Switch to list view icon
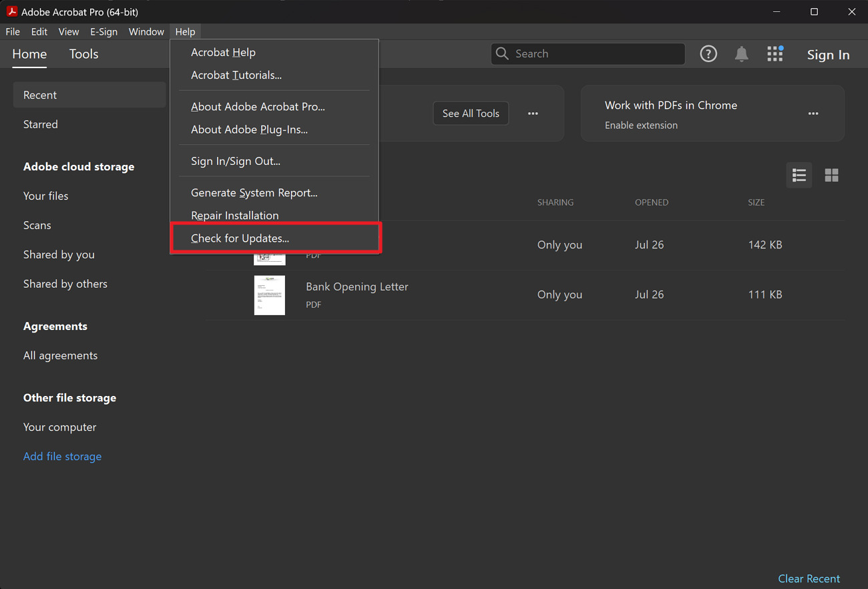 pos(799,175)
